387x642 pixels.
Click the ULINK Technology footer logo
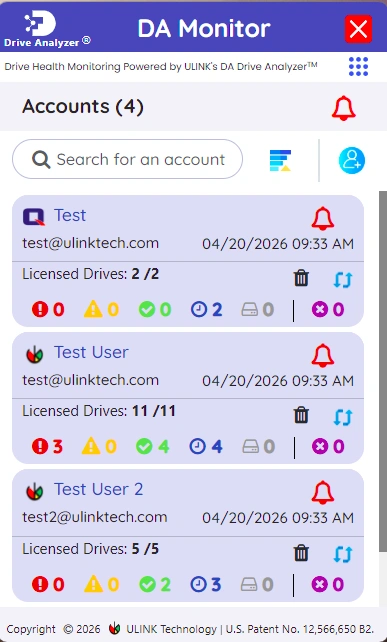[x=115, y=628]
